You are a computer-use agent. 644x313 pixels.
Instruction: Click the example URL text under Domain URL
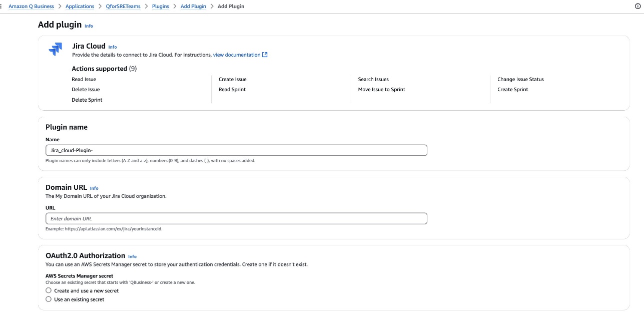[104, 229]
